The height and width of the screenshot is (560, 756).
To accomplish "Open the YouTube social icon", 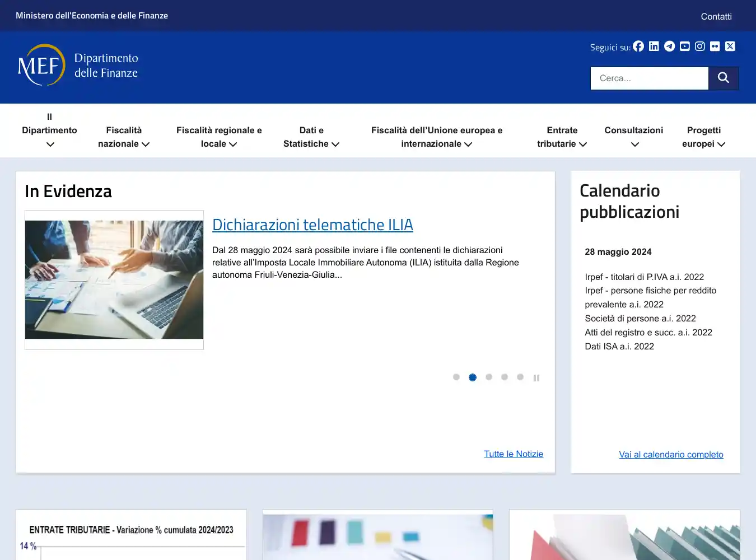I will (685, 46).
